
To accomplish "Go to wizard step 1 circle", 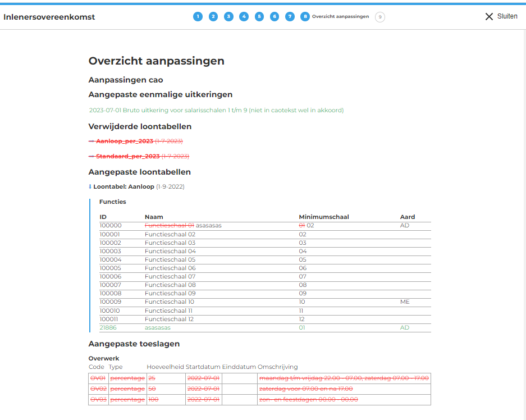I will tap(198, 17).
